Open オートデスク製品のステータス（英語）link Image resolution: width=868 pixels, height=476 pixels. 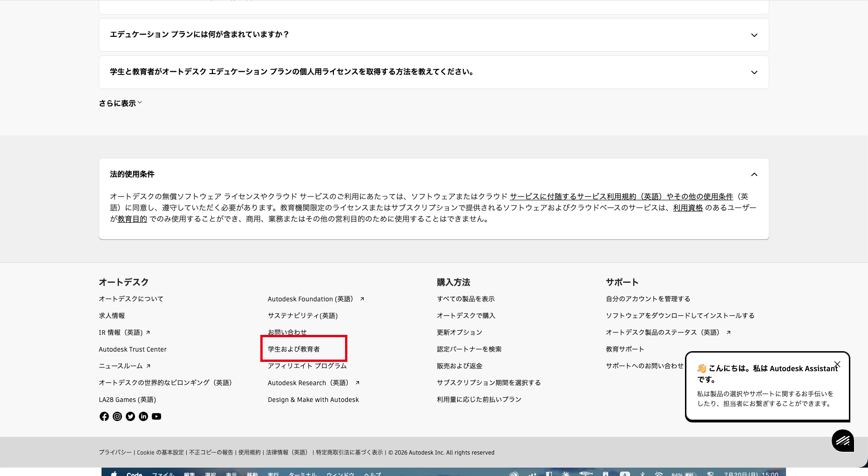point(668,333)
